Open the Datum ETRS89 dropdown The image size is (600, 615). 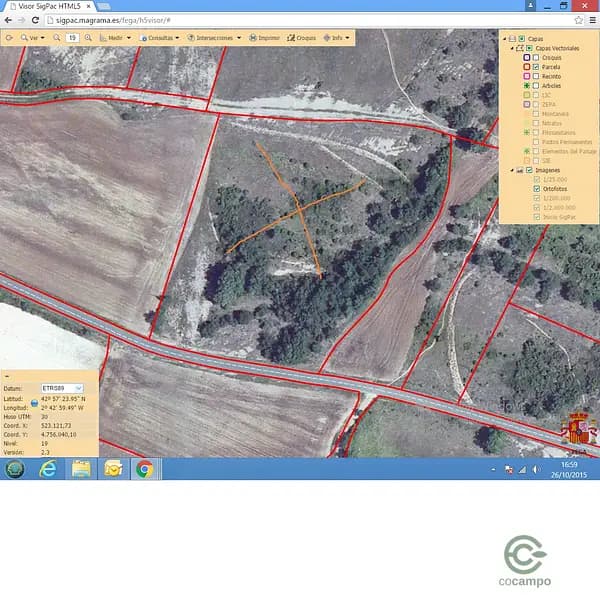(x=62, y=387)
